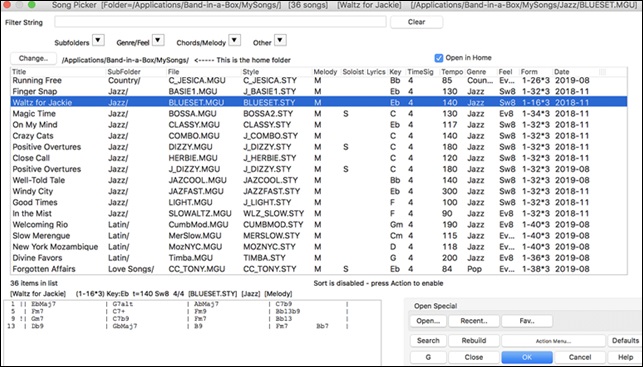
Task: Select the Magic Time song
Action: (319, 114)
